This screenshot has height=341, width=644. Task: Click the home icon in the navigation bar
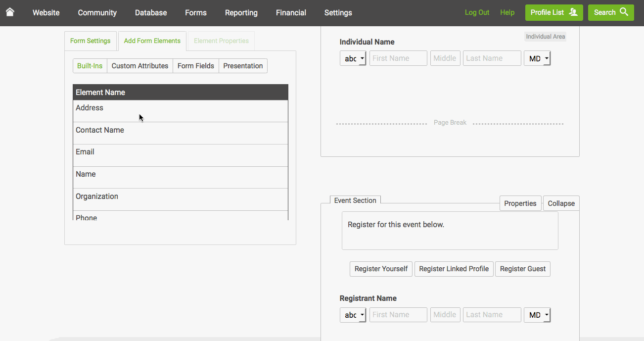click(10, 12)
